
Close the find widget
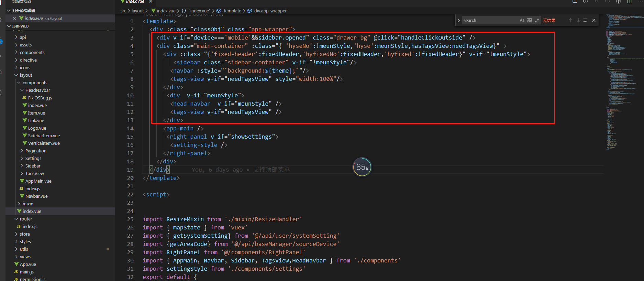click(x=593, y=20)
